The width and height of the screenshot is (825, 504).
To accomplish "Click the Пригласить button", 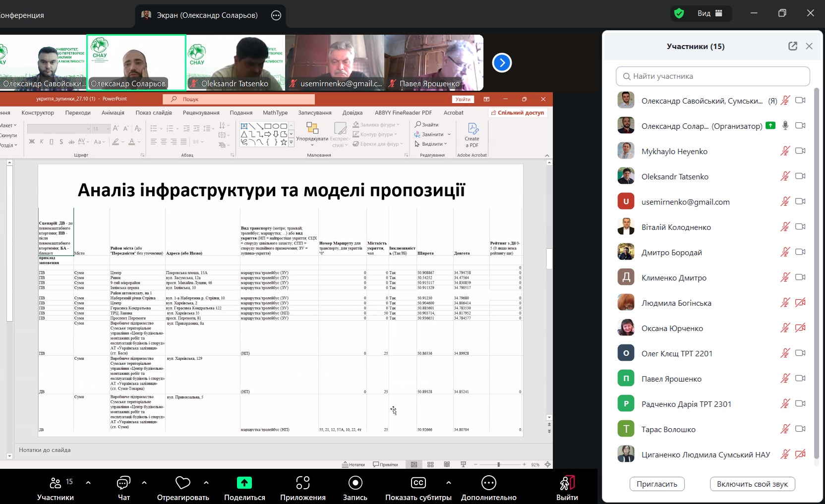I will [657, 484].
